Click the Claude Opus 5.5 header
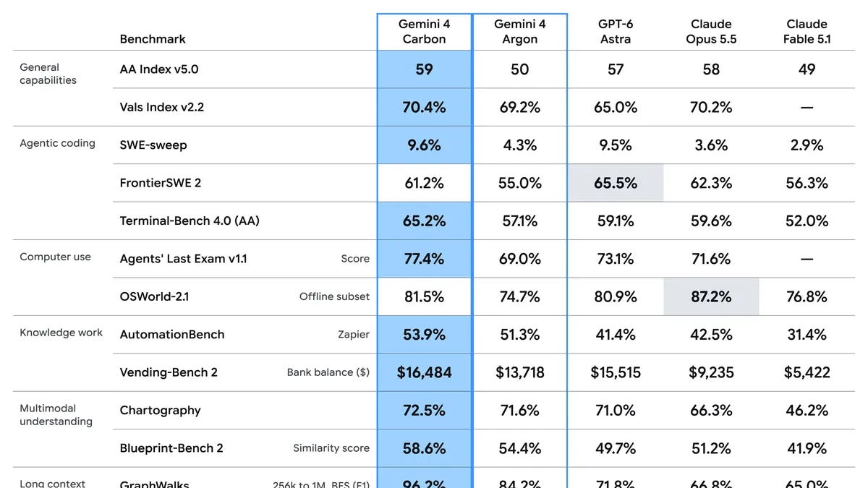Image resolution: width=868 pixels, height=488 pixels. [711, 32]
